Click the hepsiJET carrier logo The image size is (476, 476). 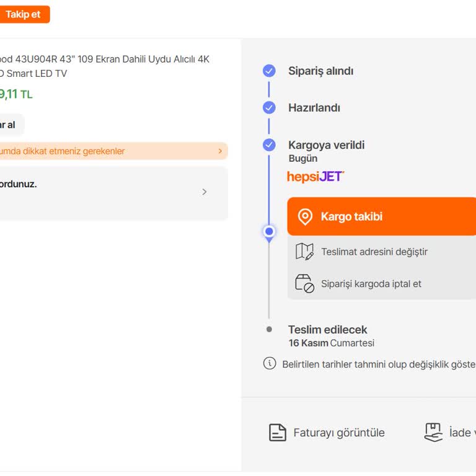pos(315,177)
